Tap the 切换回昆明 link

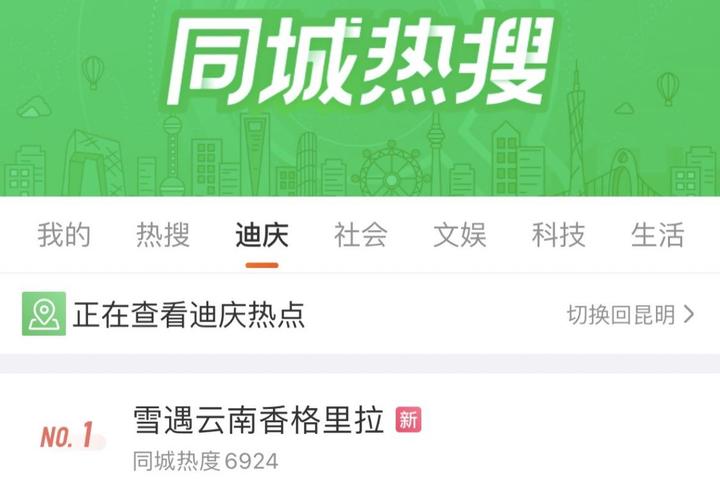pos(621,314)
